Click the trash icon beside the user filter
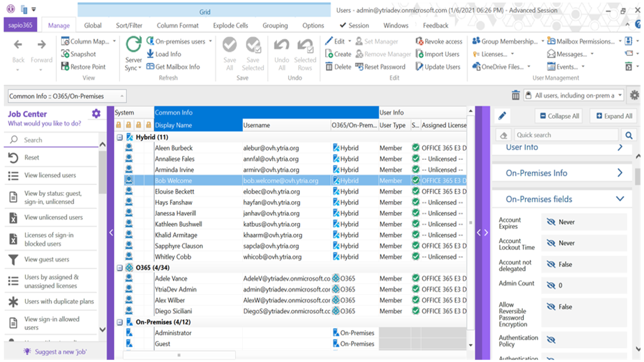The image size is (644, 362). click(x=516, y=96)
